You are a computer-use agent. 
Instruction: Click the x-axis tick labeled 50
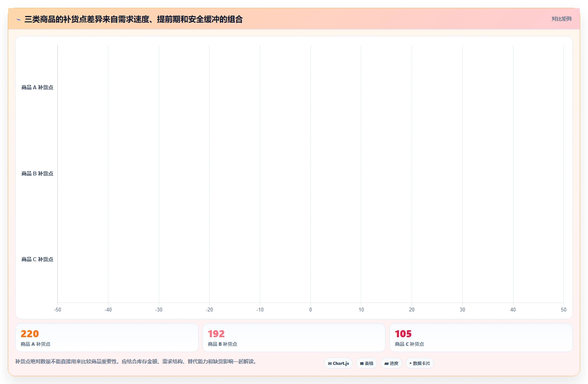(x=563, y=310)
